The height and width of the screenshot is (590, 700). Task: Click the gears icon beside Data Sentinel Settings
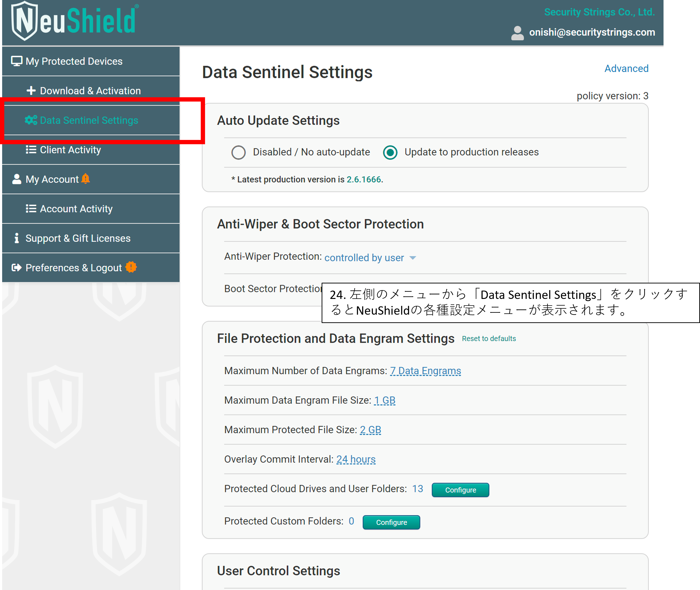coord(31,120)
